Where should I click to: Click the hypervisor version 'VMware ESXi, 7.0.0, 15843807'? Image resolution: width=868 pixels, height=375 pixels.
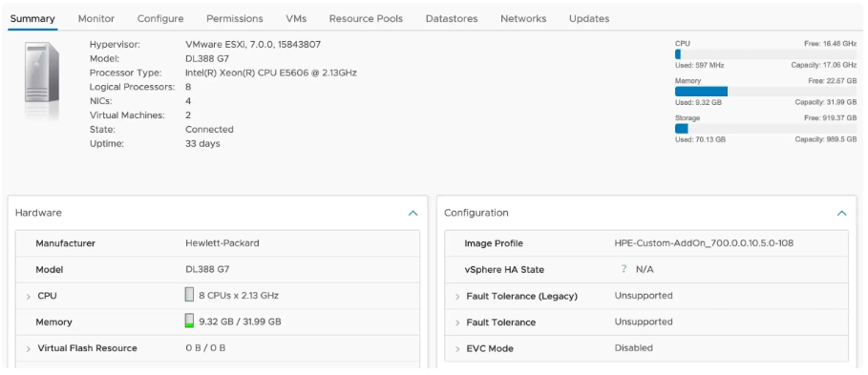pyautogui.click(x=253, y=44)
